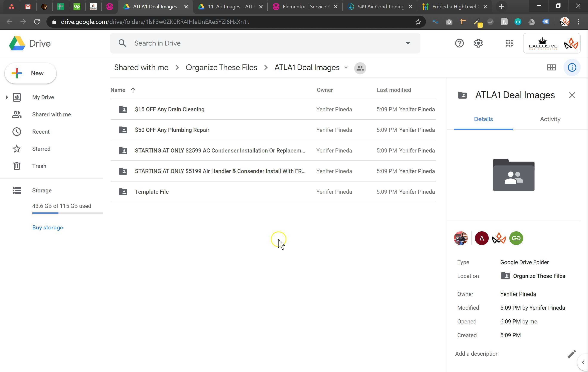588x372 pixels.
Task: Click the green link sharing icon
Action: (516, 238)
